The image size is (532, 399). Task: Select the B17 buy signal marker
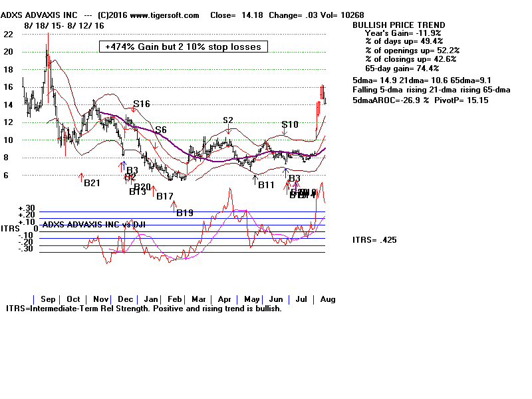[x=165, y=196]
